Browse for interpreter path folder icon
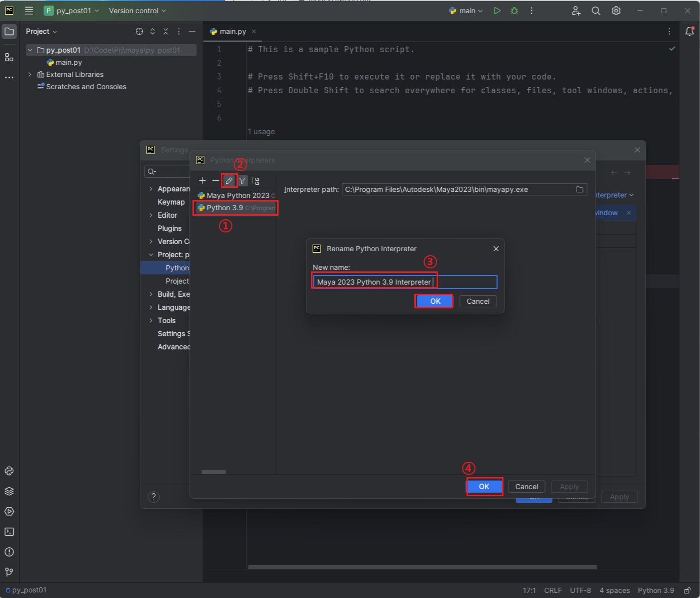Viewport: 700px width, 598px height. coord(579,189)
